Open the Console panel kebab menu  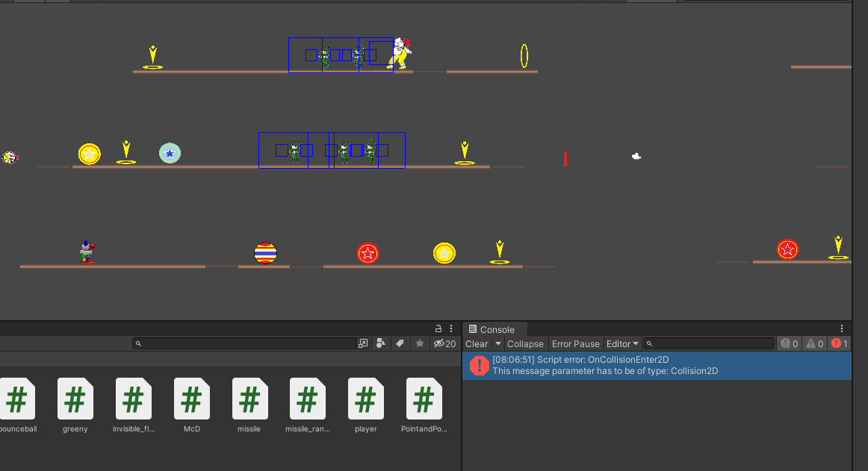pyautogui.click(x=841, y=328)
